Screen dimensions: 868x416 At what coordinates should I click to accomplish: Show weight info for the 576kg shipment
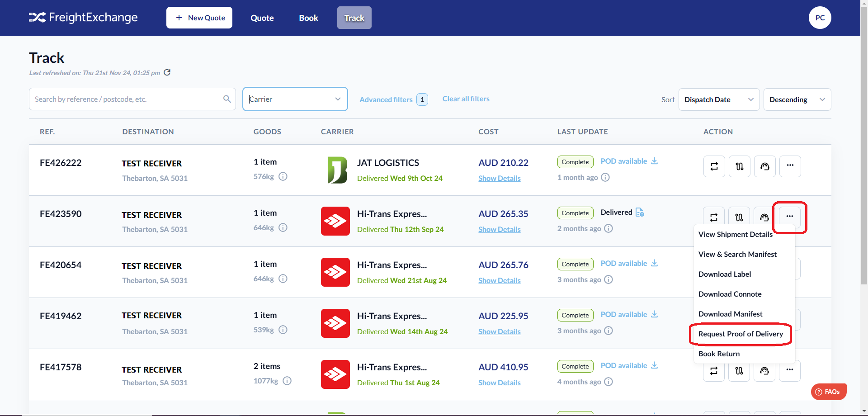tap(283, 176)
